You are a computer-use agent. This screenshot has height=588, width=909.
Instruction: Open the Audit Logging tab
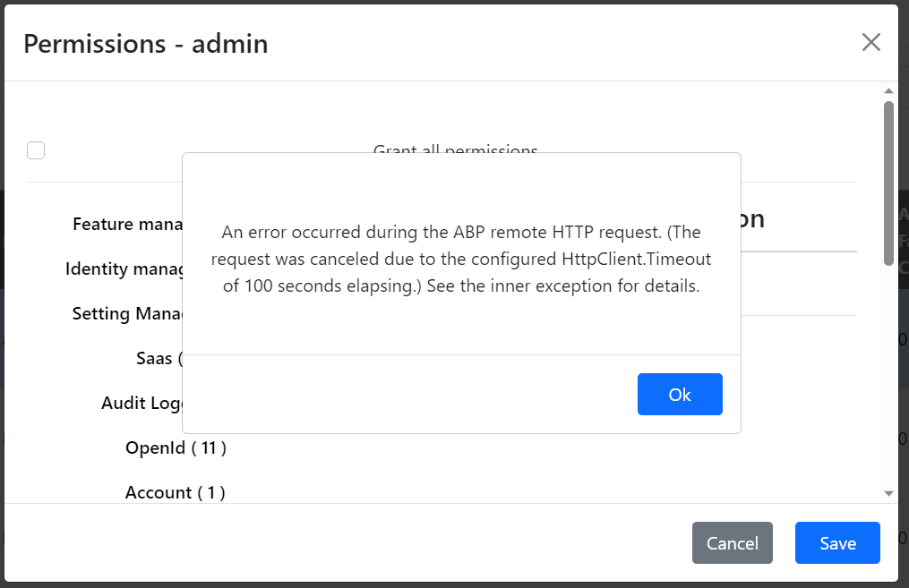(141, 403)
